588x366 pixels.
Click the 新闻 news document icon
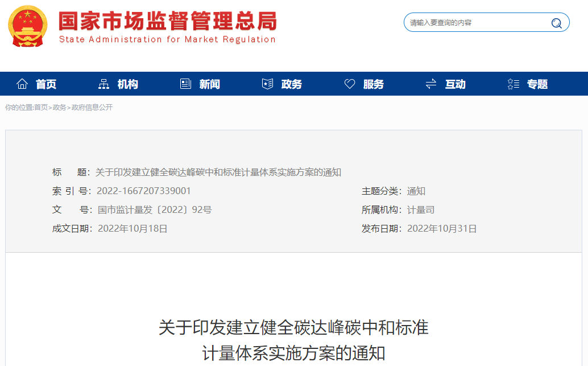coord(185,83)
